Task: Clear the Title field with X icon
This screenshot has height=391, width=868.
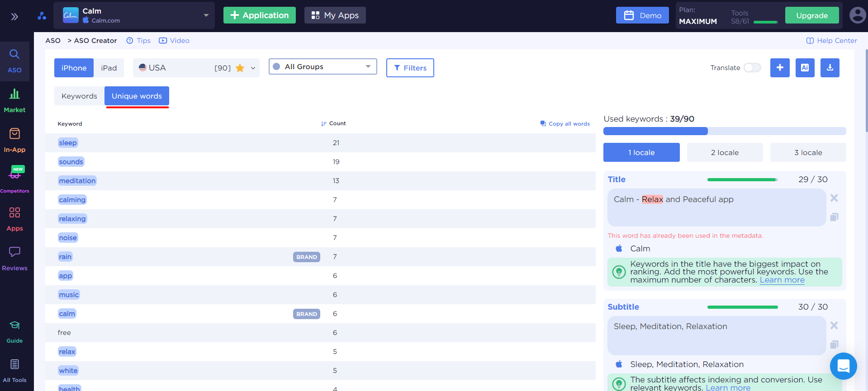Action: point(834,198)
